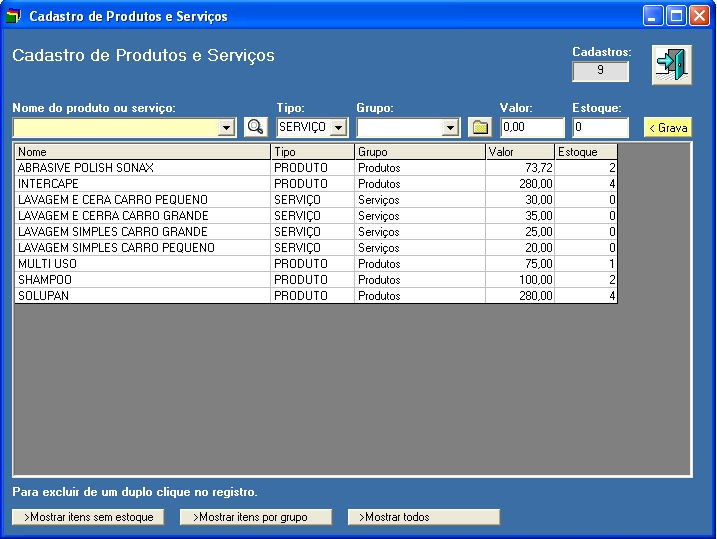Click the magnifying glass search icon

256,127
